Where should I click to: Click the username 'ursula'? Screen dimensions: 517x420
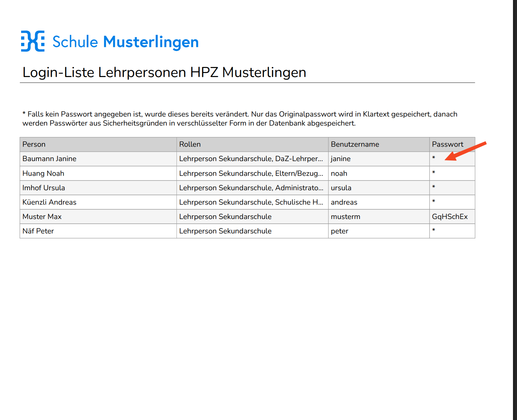click(x=341, y=188)
